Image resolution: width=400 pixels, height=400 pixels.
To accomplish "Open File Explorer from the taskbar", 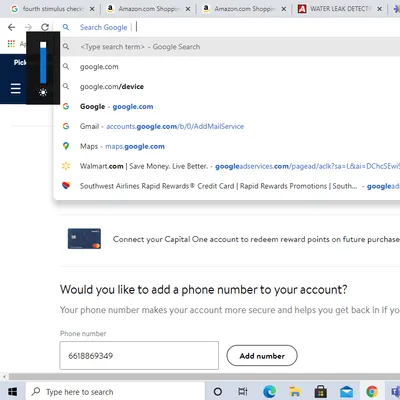I will 295,392.
